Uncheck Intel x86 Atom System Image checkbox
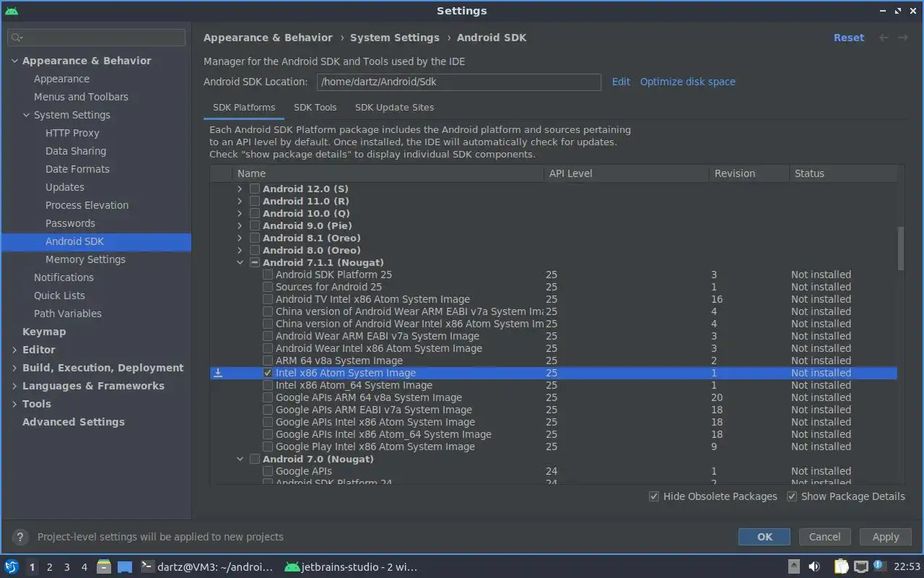This screenshot has height=578, width=924. tap(268, 373)
